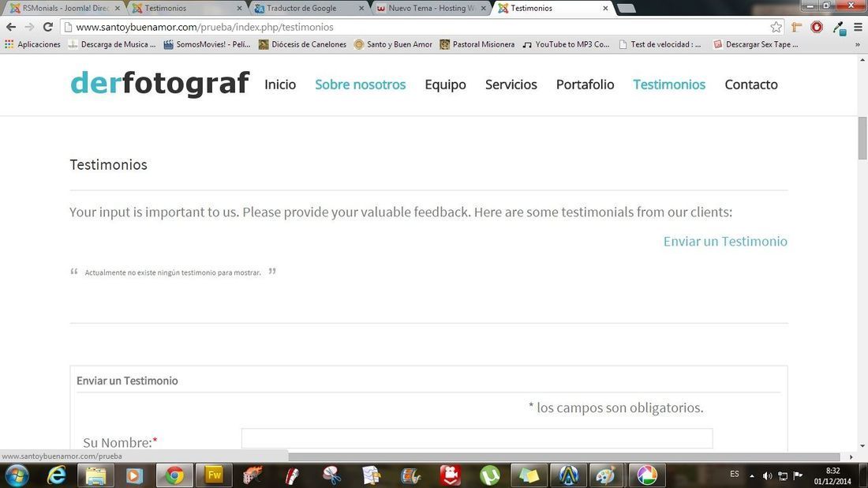Click the derfotograf site logo
Viewport: 868px width, 488px height.
point(160,84)
